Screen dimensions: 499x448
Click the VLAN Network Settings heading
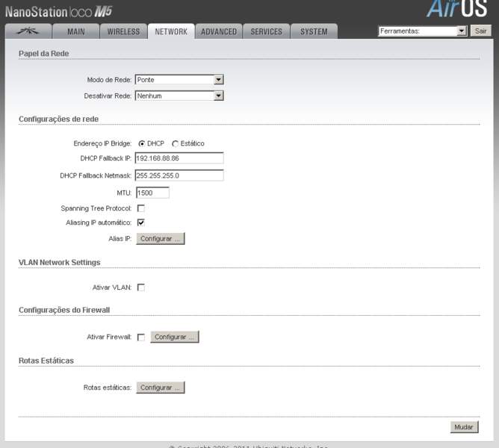point(60,263)
